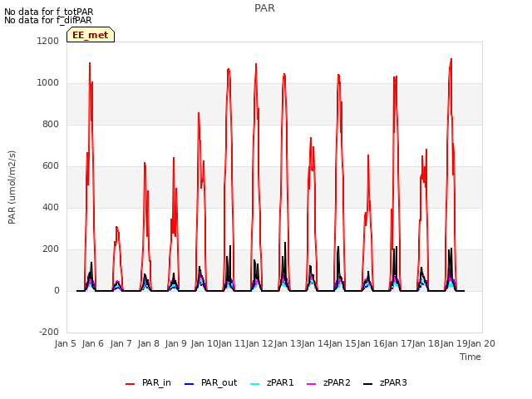Click the 800 y-axis tick label

click(x=51, y=124)
